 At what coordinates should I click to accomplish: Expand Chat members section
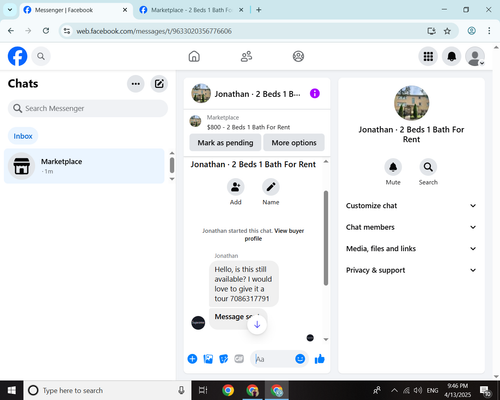(411, 227)
